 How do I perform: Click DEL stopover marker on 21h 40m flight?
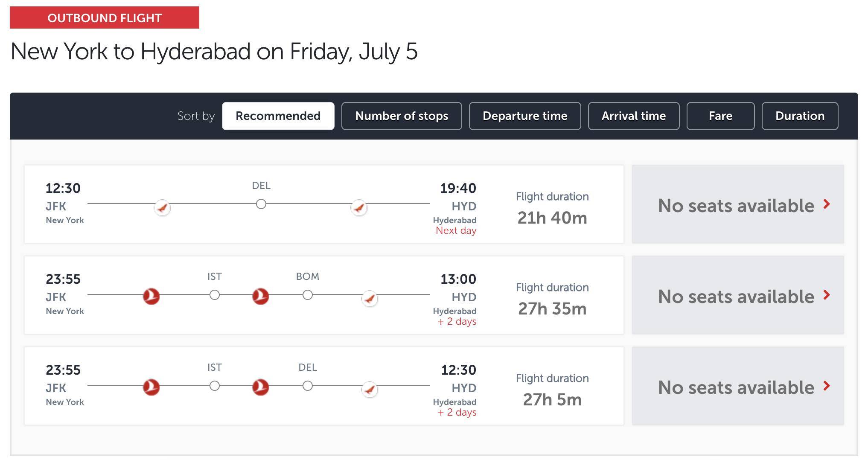261,204
